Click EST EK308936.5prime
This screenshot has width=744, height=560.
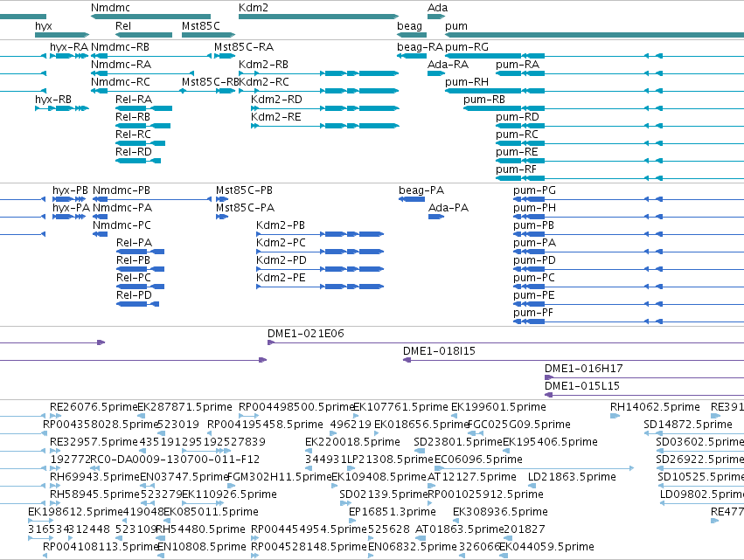pos(456,521)
